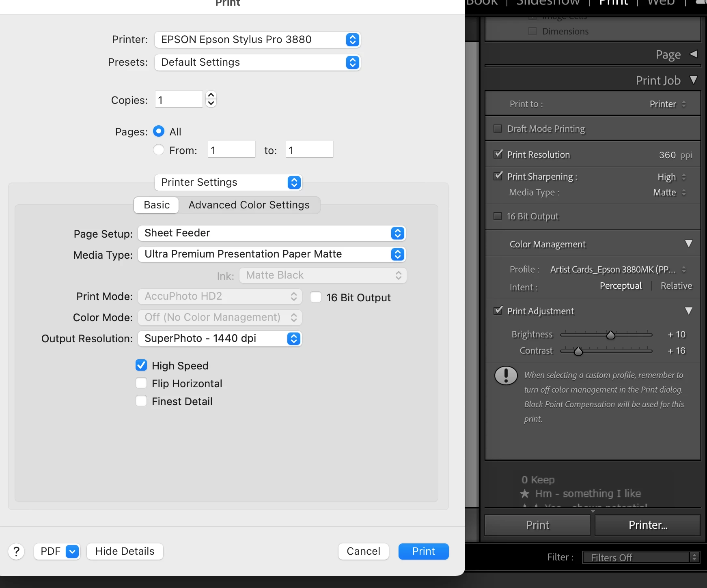Click Cancel in the print dialog
Viewport: 707px width, 588px height.
(x=364, y=552)
